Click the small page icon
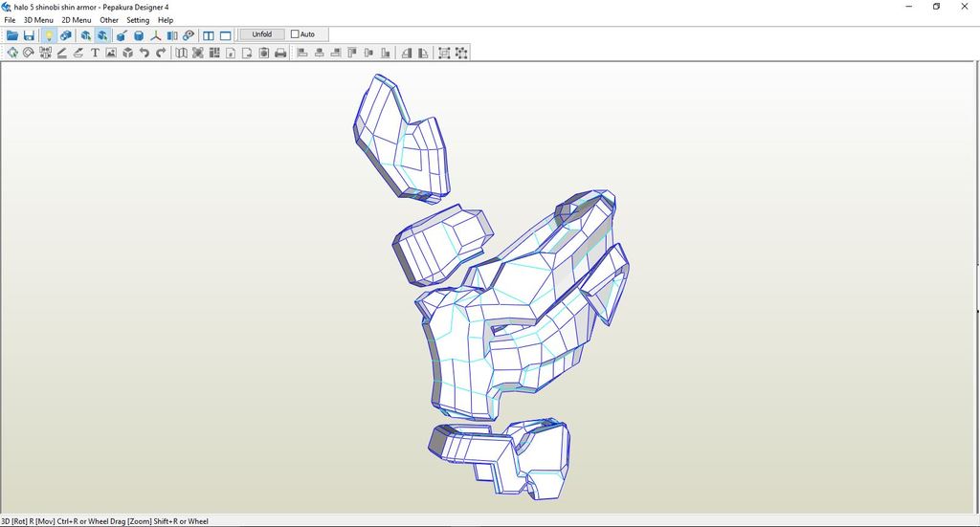 click(x=231, y=53)
